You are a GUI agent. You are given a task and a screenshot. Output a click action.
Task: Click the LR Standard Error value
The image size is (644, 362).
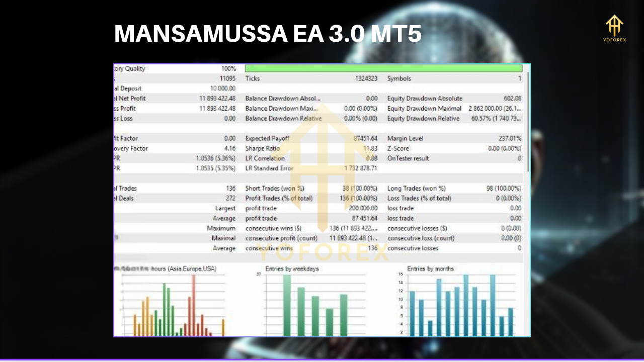pos(360,168)
